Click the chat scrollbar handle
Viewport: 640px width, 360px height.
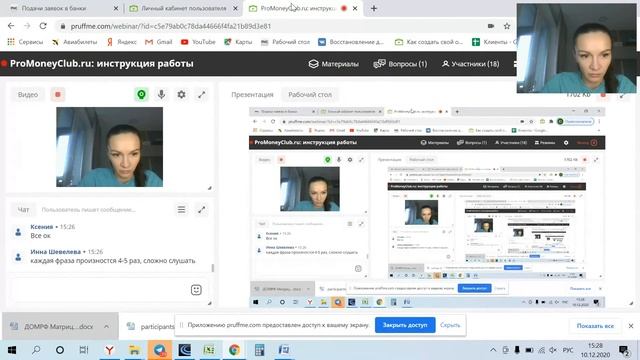213,268
